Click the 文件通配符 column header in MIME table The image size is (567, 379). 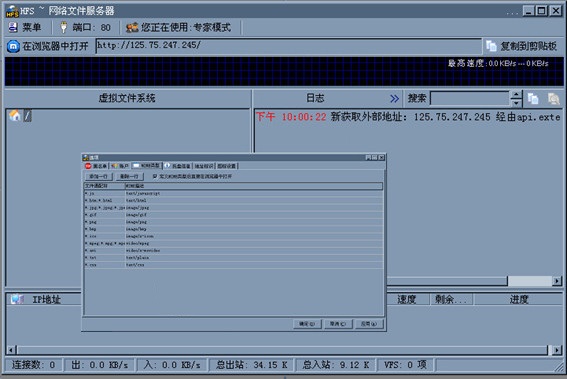pyautogui.click(x=104, y=186)
